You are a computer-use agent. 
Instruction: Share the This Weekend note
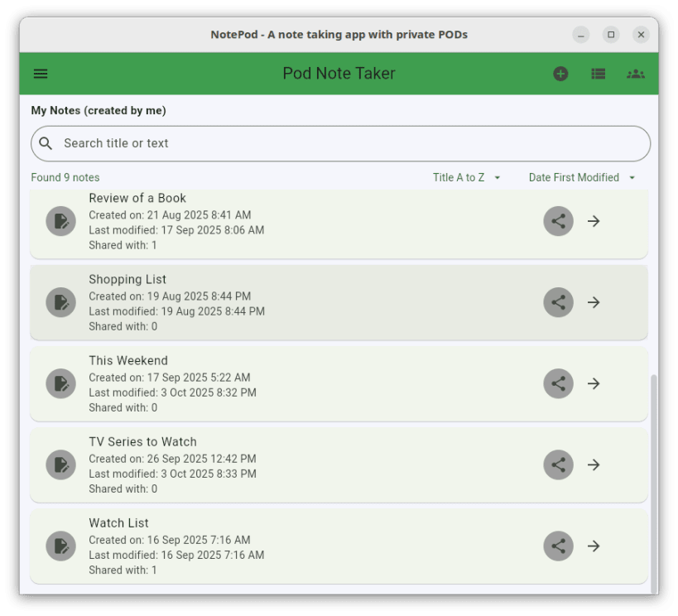tap(558, 383)
